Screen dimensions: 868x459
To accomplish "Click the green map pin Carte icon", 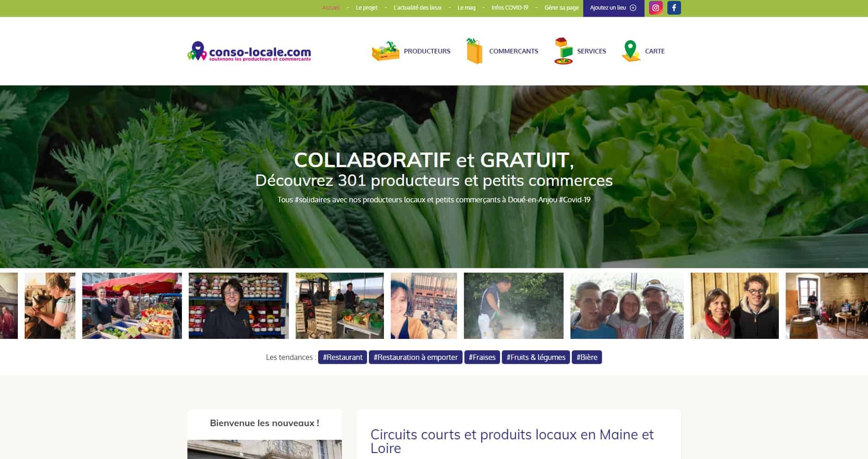I will point(631,51).
